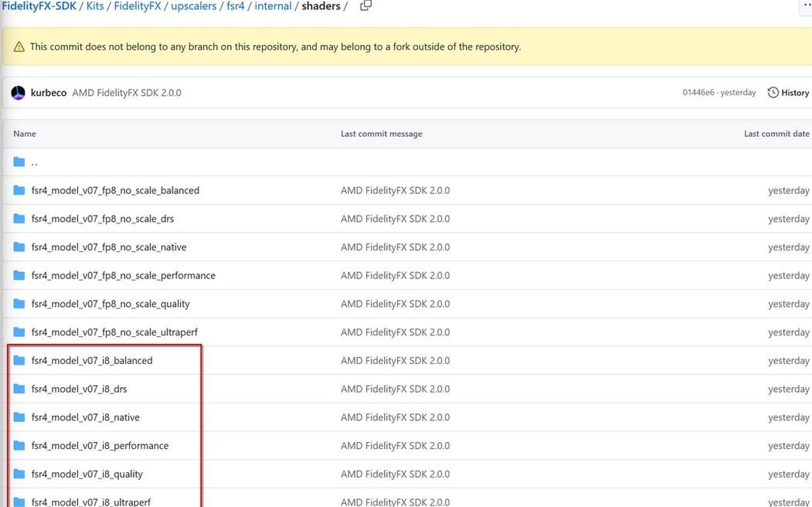Click the commit-not-on-branch warning message text
812x507 pixels.
coord(276,46)
